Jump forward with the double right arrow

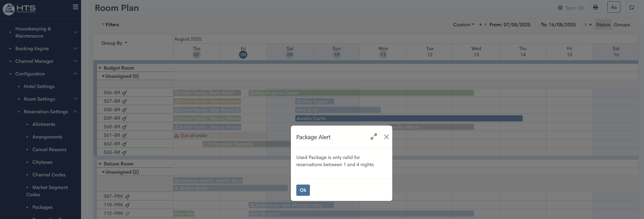click(591, 25)
